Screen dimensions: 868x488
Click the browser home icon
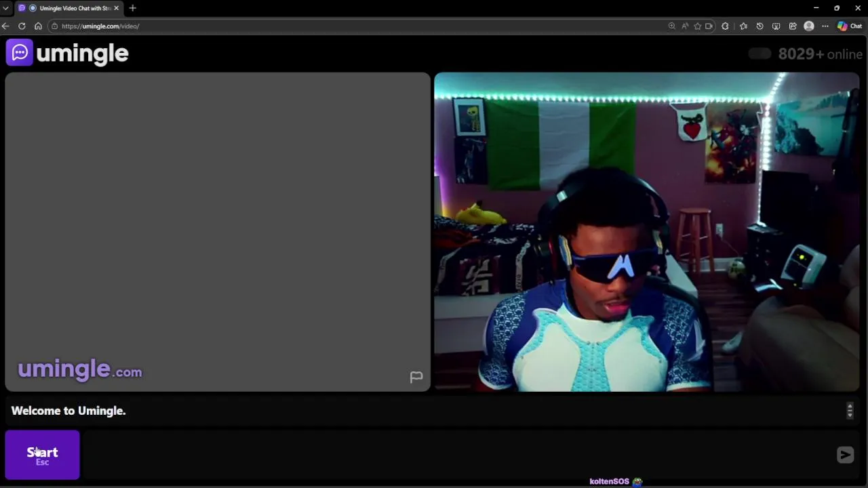[38, 26]
